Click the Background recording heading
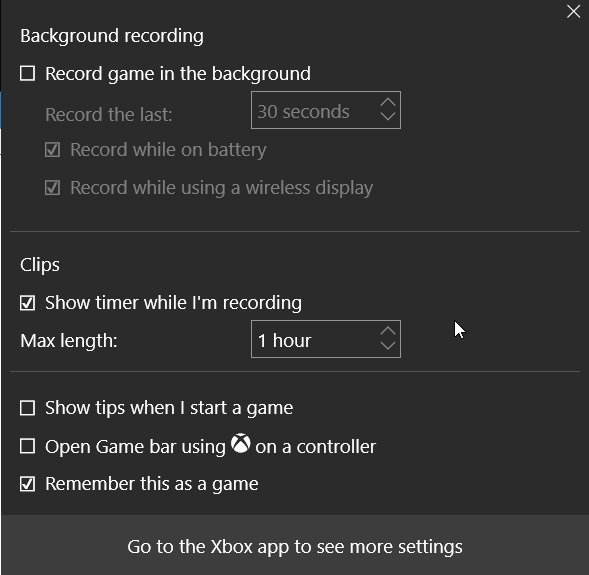The height and width of the screenshot is (575, 589). (112, 36)
